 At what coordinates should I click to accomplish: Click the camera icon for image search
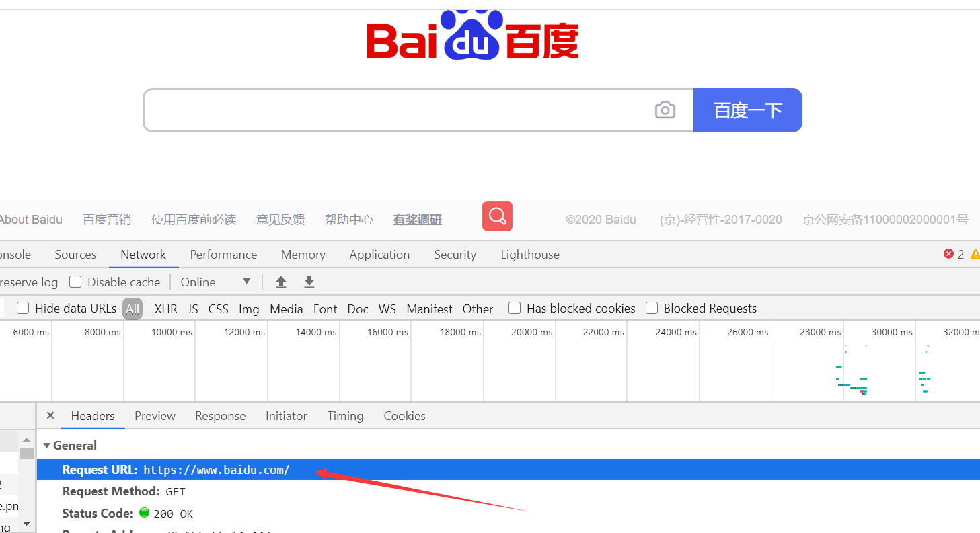(665, 110)
